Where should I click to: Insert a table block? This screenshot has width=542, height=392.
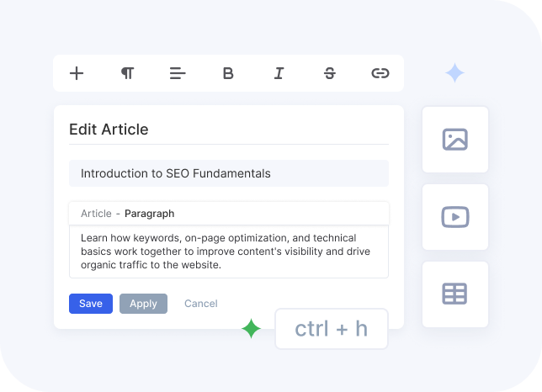point(455,294)
